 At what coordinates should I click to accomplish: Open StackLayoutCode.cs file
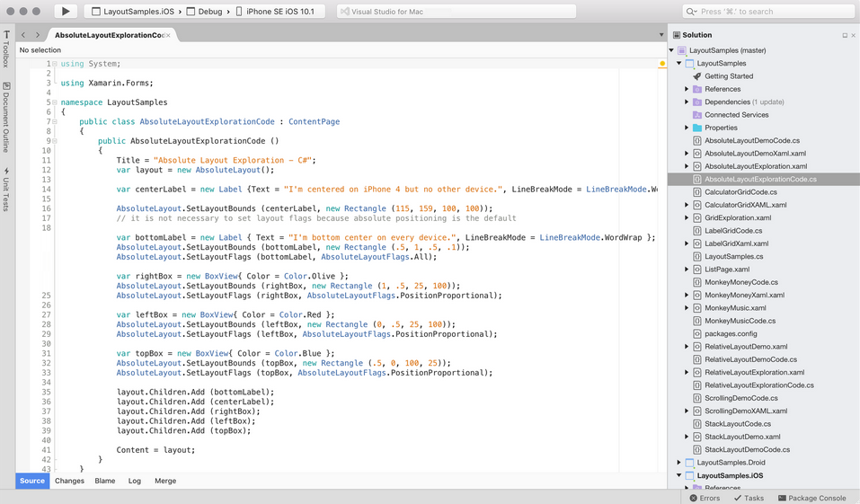pos(738,424)
